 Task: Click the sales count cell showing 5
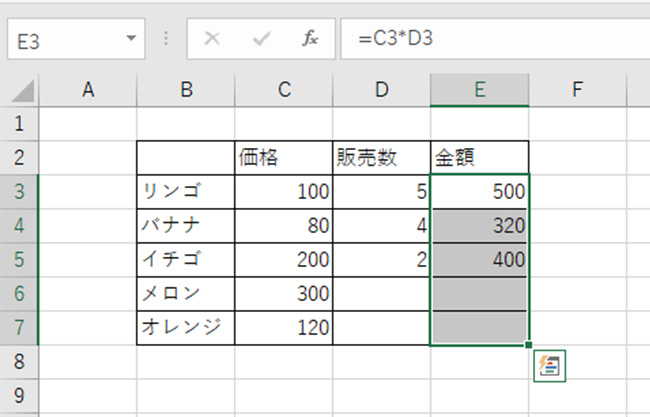(381, 192)
